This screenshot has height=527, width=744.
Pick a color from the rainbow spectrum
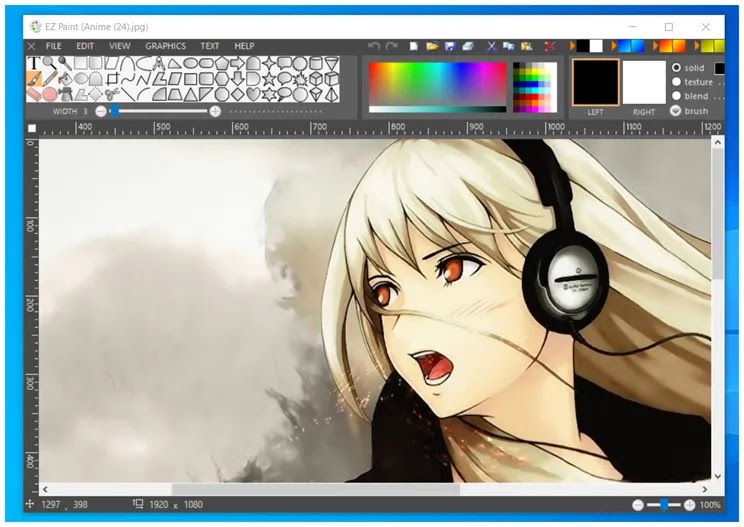pyautogui.click(x=437, y=83)
